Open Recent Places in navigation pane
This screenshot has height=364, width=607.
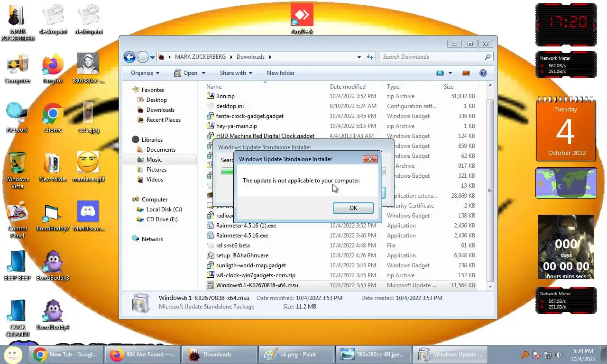pos(164,120)
